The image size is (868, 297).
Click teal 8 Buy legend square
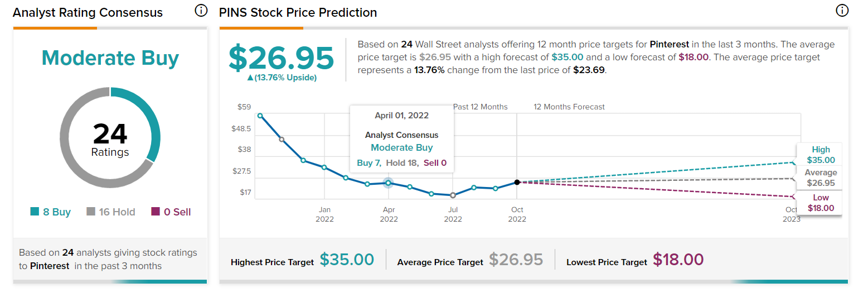pos(35,212)
